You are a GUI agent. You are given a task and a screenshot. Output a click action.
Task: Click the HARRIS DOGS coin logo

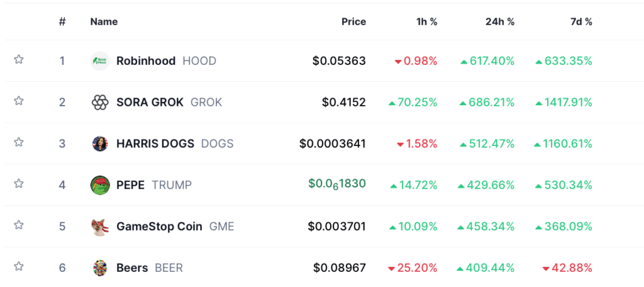click(x=100, y=143)
